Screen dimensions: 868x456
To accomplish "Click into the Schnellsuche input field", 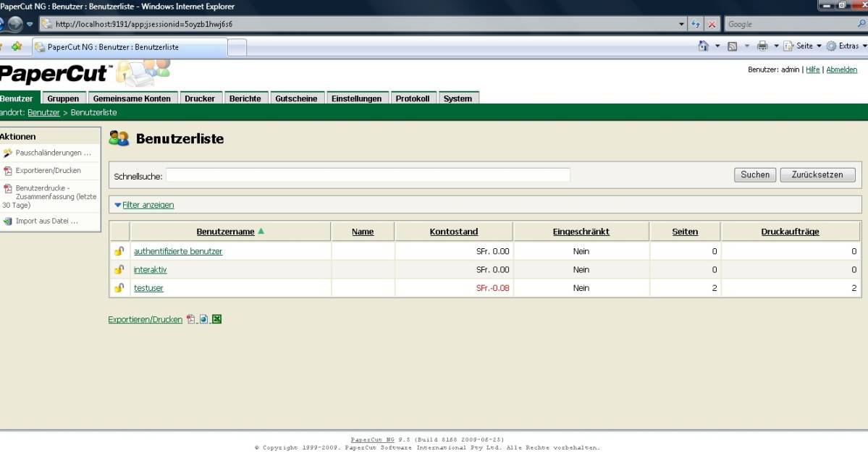I will click(x=368, y=175).
